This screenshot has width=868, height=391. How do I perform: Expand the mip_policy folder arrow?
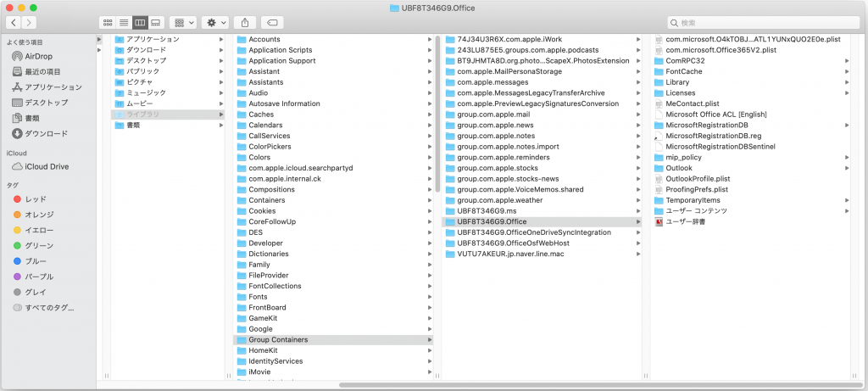click(x=847, y=157)
